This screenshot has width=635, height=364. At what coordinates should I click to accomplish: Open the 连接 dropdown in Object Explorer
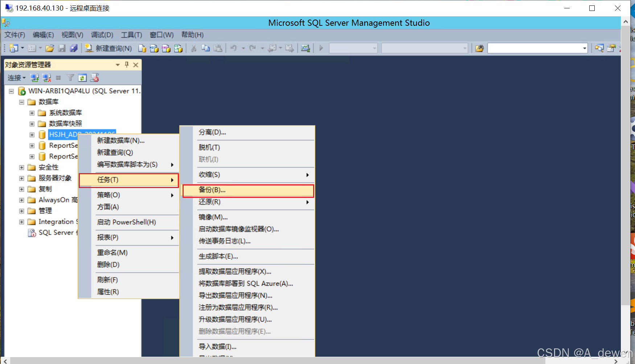click(16, 78)
